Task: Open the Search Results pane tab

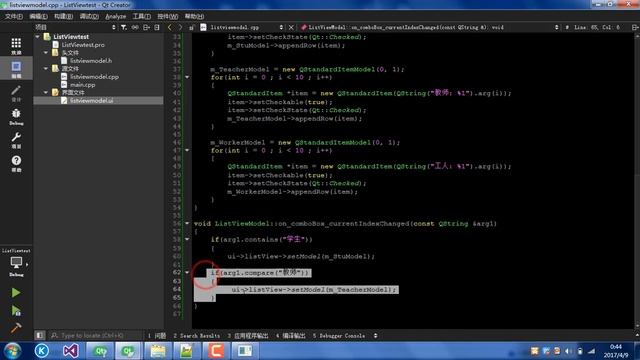Action: coord(196,336)
